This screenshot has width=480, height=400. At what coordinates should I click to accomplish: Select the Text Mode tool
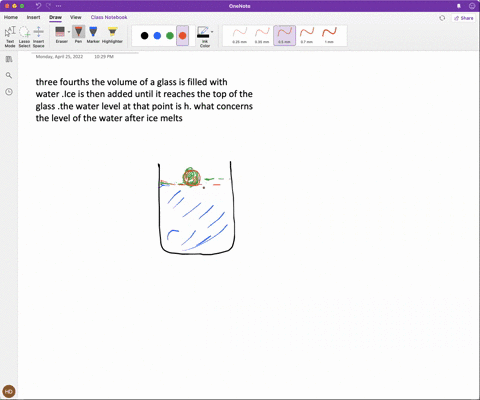coord(10,36)
